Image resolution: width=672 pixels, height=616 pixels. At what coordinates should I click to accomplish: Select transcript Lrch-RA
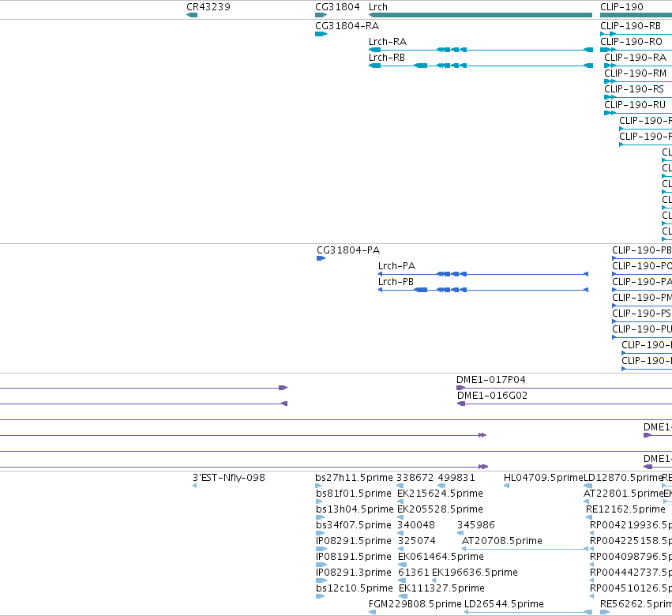[388, 42]
